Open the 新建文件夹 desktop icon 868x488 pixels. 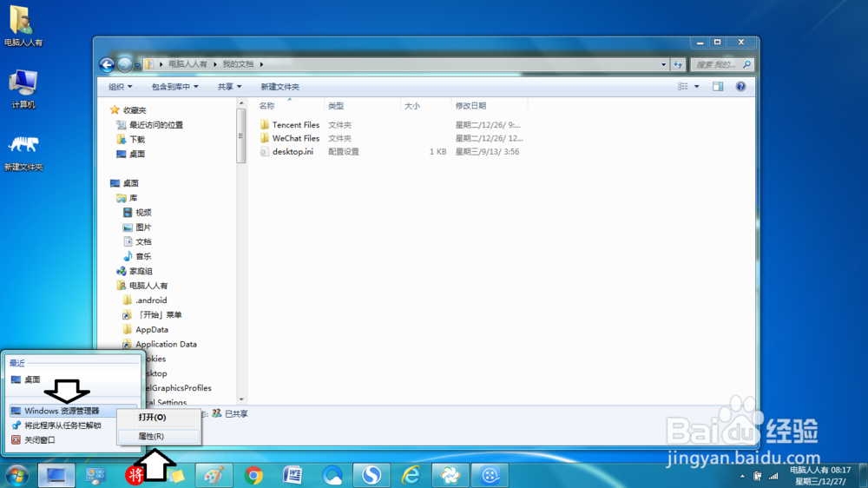tap(23, 151)
